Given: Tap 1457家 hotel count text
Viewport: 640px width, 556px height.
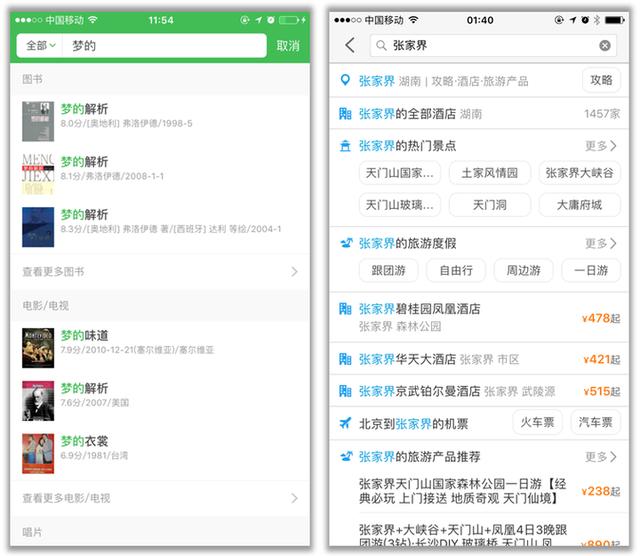Looking at the screenshot, I should coord(602,113).
